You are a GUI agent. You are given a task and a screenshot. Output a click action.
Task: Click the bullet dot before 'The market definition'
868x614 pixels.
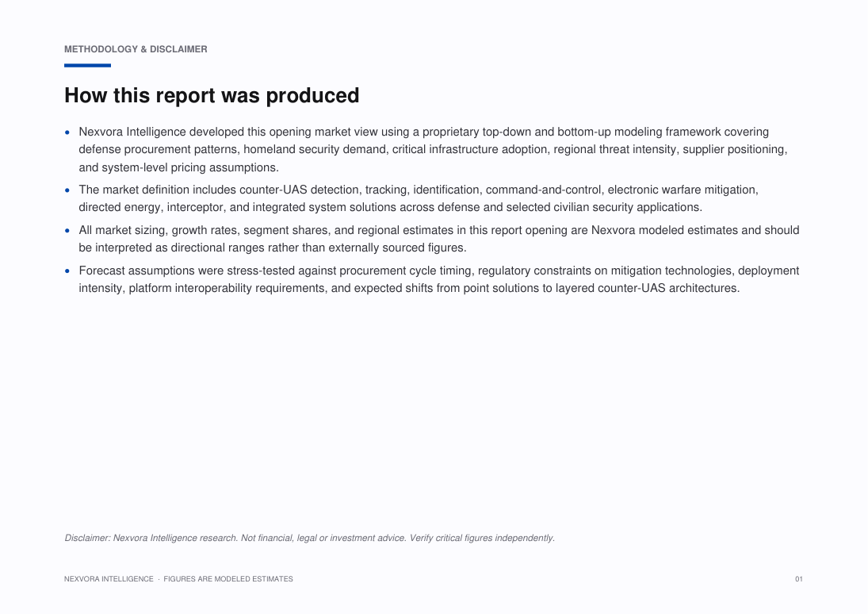[x=67, y=190]
